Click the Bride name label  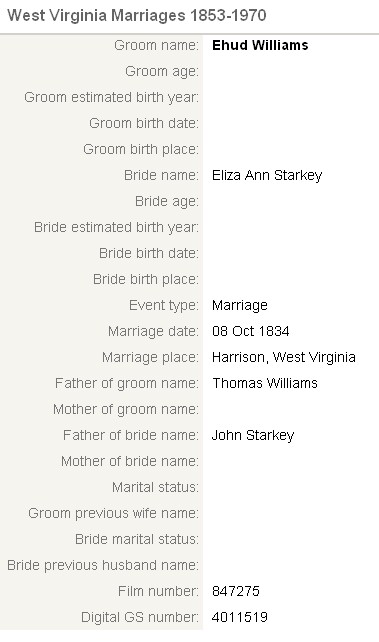(x=161, y=175)
